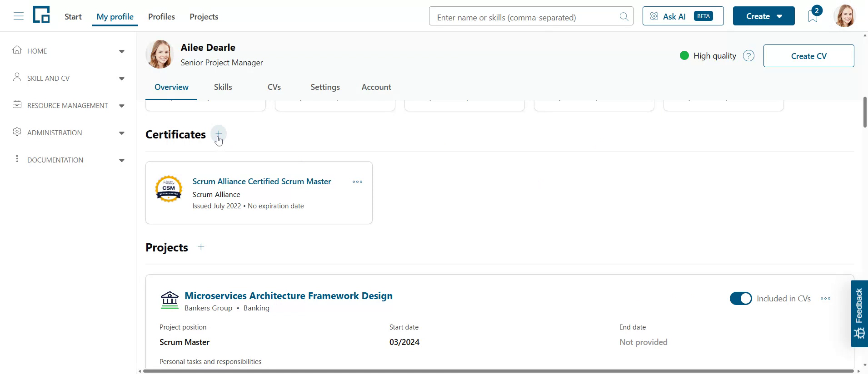Click the Documentation dots icon
Image resolution: width=868 pixels, height=374 pixels.
click(17, 159)
